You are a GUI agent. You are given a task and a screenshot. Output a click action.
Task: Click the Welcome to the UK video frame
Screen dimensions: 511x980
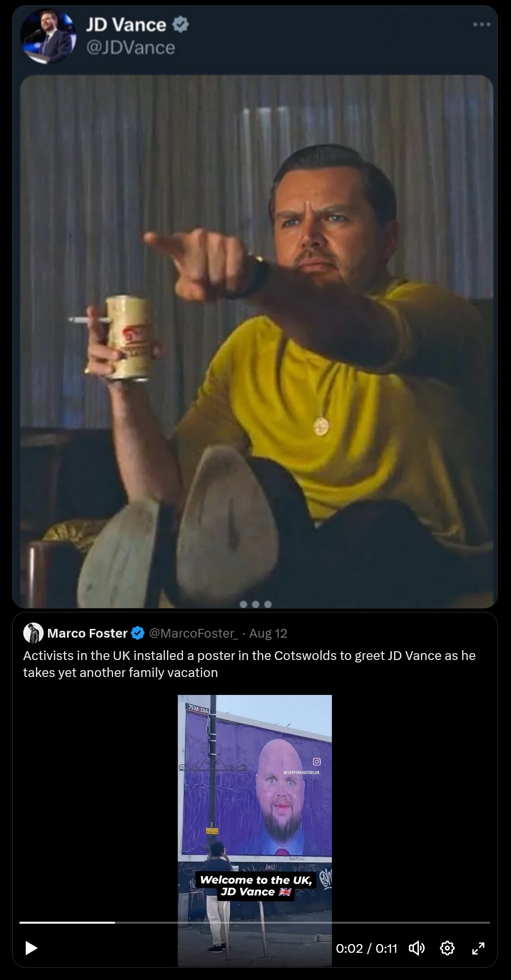point(255,830)
